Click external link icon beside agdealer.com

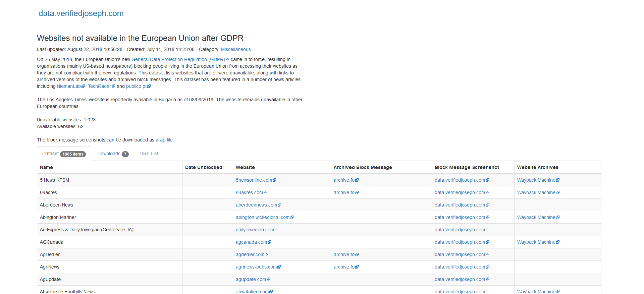[x=267, y=255]
